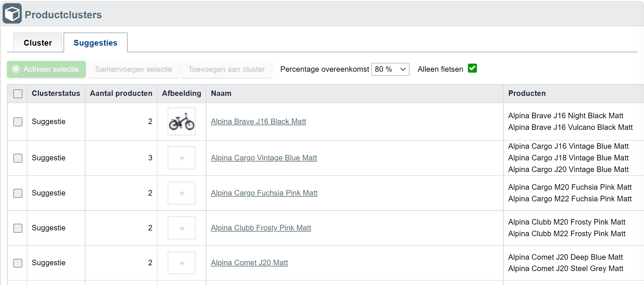This screenshot has width=644, height=285.
Task: Select the Alpina Cargo Fuchsia Pink Matt row checkbox
Action: (18, 193)
